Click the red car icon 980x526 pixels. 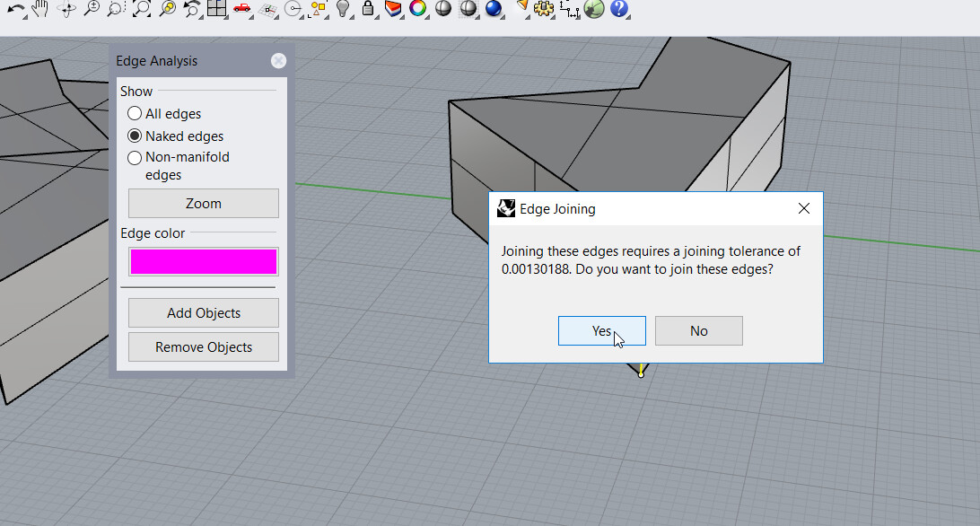pyautogui.click(x=242, y=8)
